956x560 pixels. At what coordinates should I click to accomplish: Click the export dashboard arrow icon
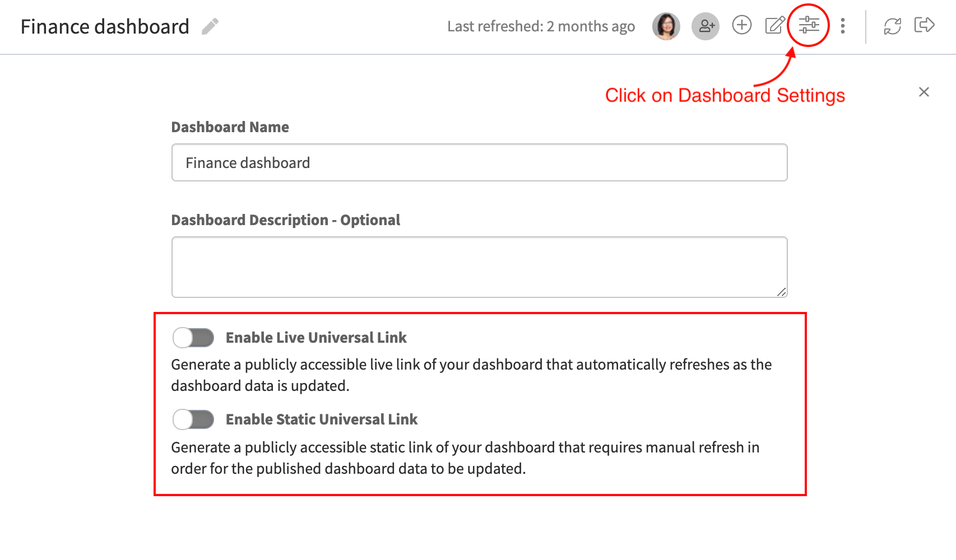pyautogui.click(x=924, y=25)
